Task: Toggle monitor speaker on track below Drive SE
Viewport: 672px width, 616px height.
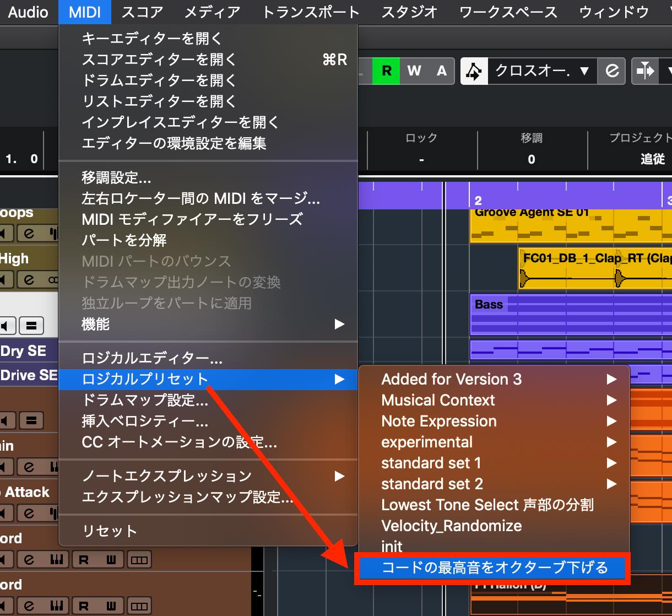Action: [x=6, y=421]
